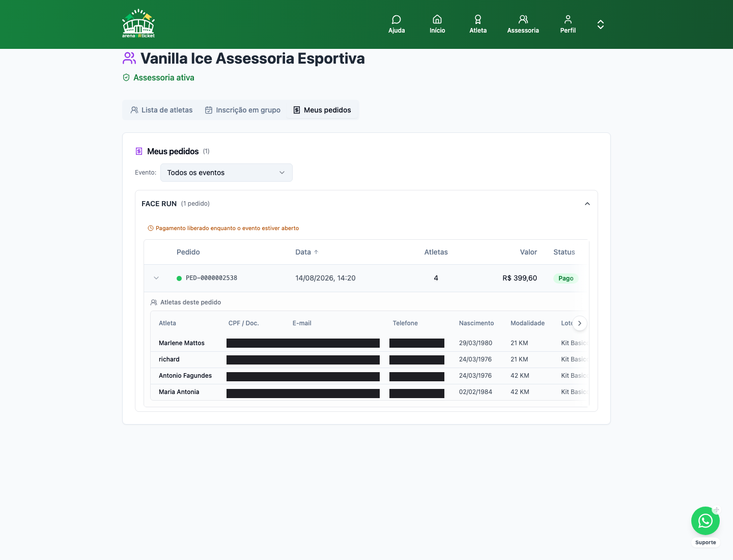Collapse the FACE RUN section chevron

[x=587, y=204]
